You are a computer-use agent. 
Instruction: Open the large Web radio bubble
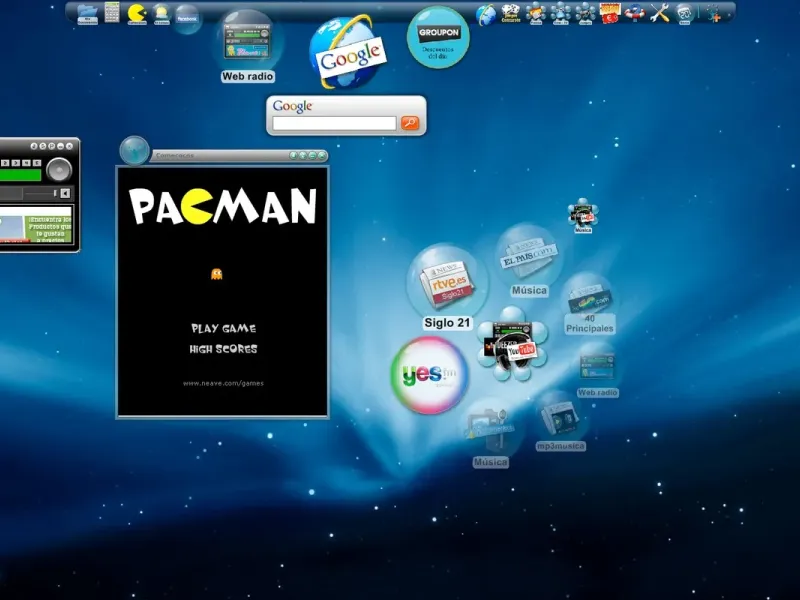pyautogui.click(x=247, y=41)
